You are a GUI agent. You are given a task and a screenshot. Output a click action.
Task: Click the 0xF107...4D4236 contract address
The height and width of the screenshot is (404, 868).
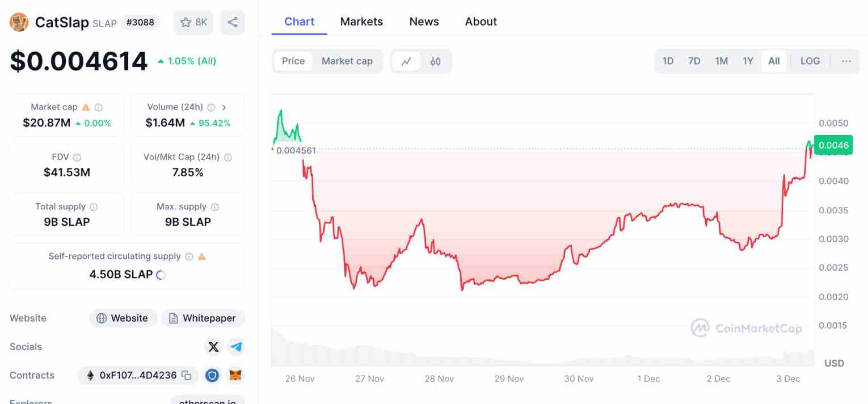tap(138, 375)
